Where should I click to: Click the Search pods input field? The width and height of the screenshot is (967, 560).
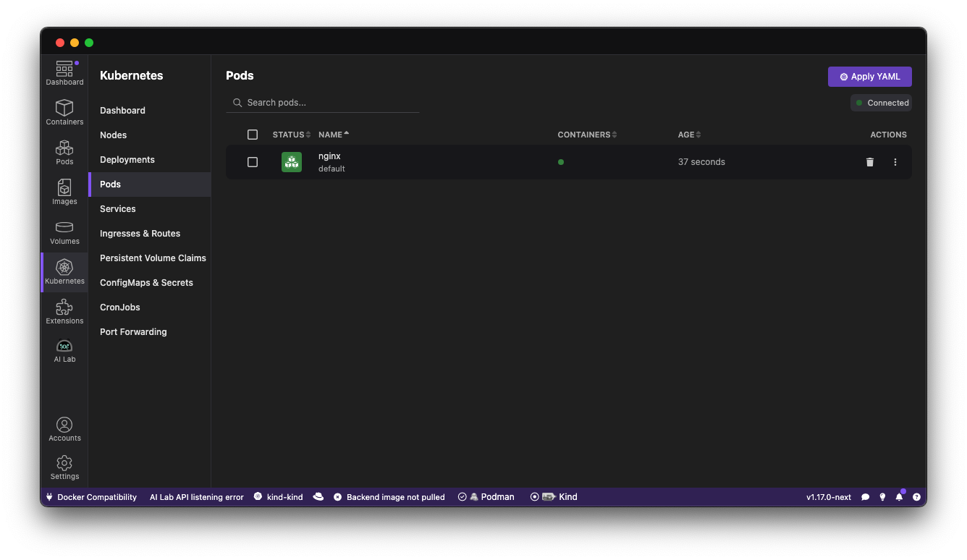click(x=322, y=102)
